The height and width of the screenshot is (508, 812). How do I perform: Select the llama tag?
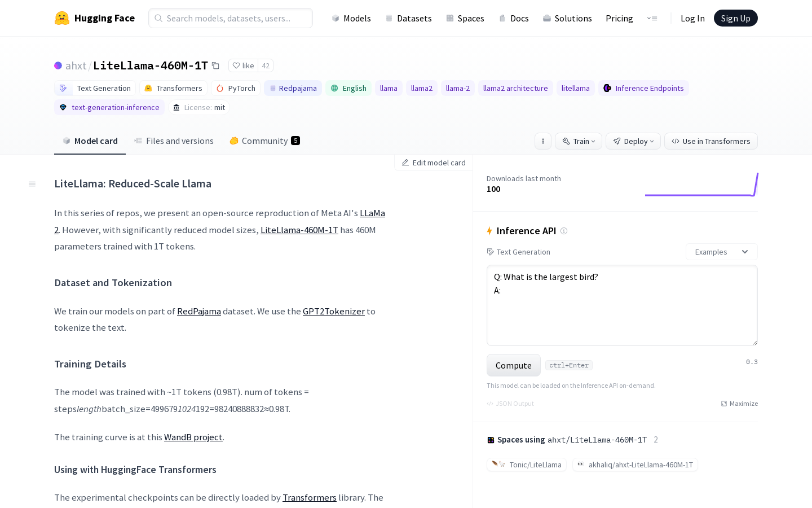(x=389, y=88)
